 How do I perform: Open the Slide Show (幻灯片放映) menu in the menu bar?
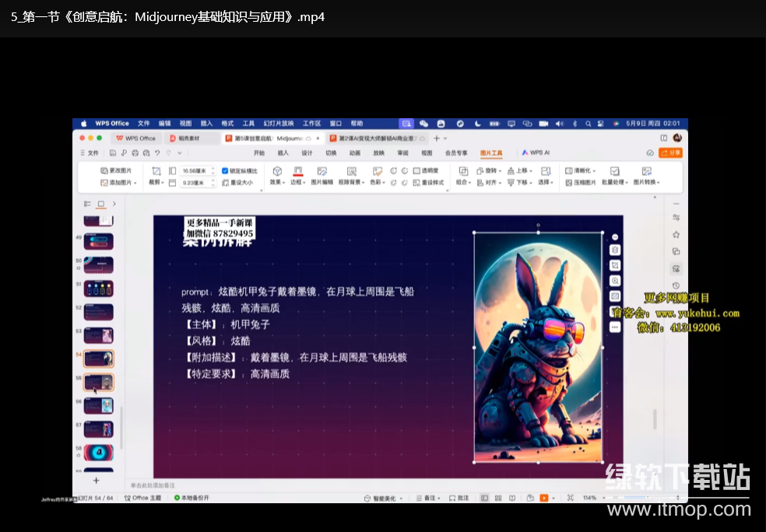click(x=278, y=123)
